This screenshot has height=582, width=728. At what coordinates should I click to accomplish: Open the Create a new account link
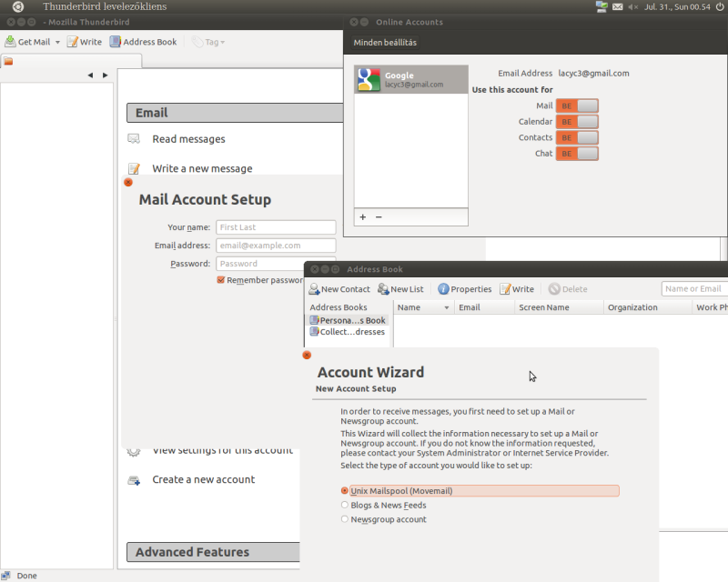pos(203,479)
